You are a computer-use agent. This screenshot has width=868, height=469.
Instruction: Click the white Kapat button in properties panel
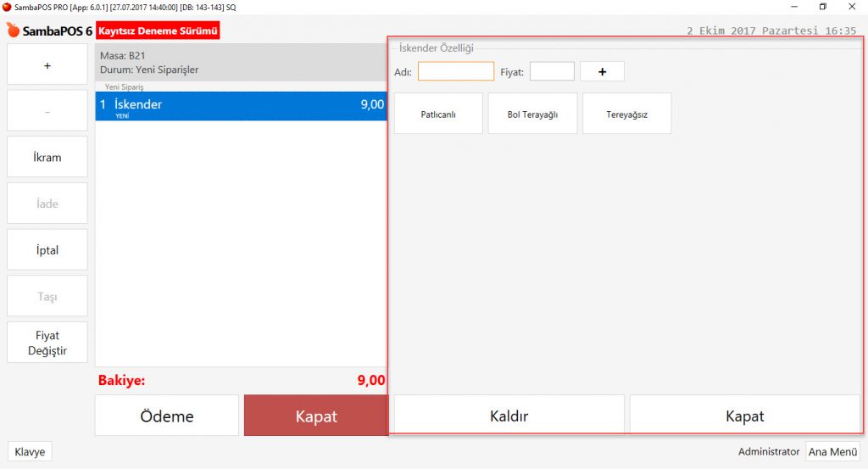(x=744, y=416)
